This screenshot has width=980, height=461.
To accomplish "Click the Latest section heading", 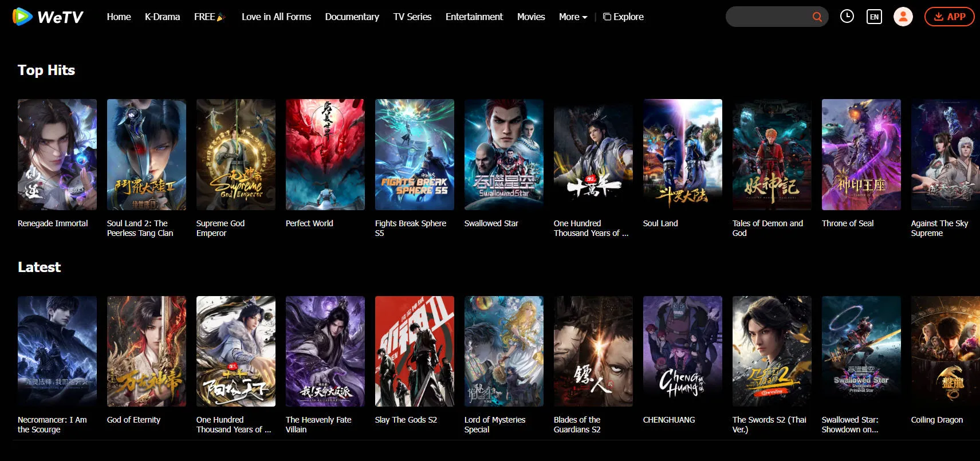I will tap(39, 267).
